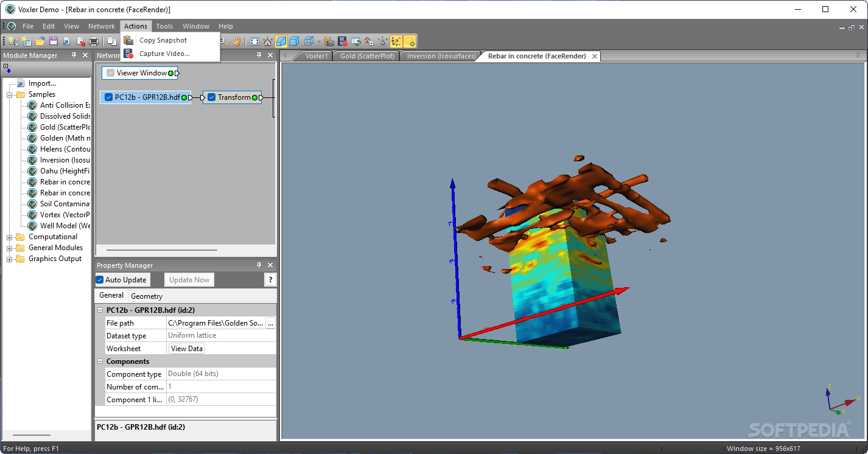Click the Copy Snapshot camera toolbar icon
868x454 pixels.
tap(329, 41)
